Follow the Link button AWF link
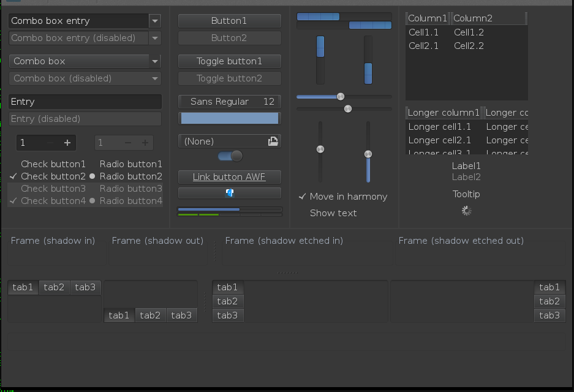This screenshot has width=574, height=392. point(230,177)
